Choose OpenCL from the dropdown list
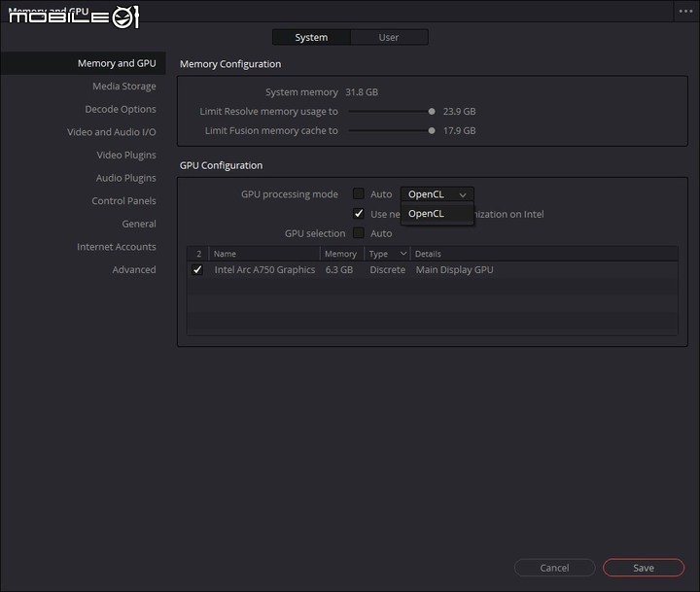 437,214
